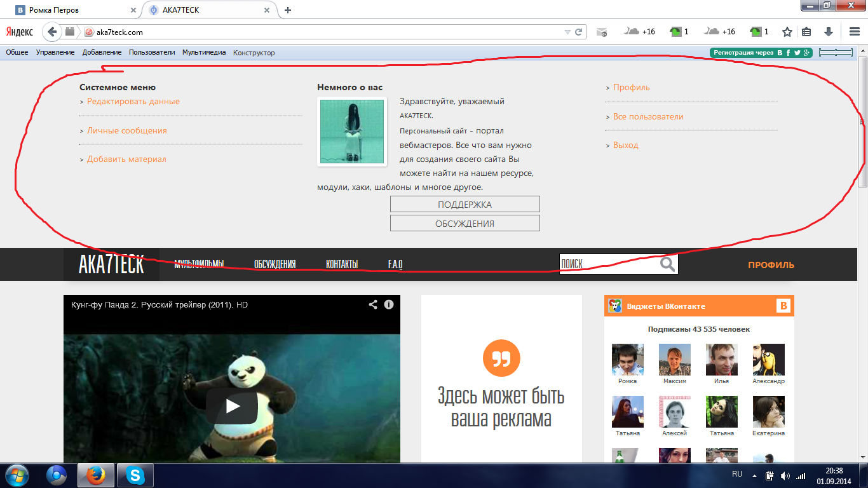Show video info via the i icon

[x=389, y=304]
